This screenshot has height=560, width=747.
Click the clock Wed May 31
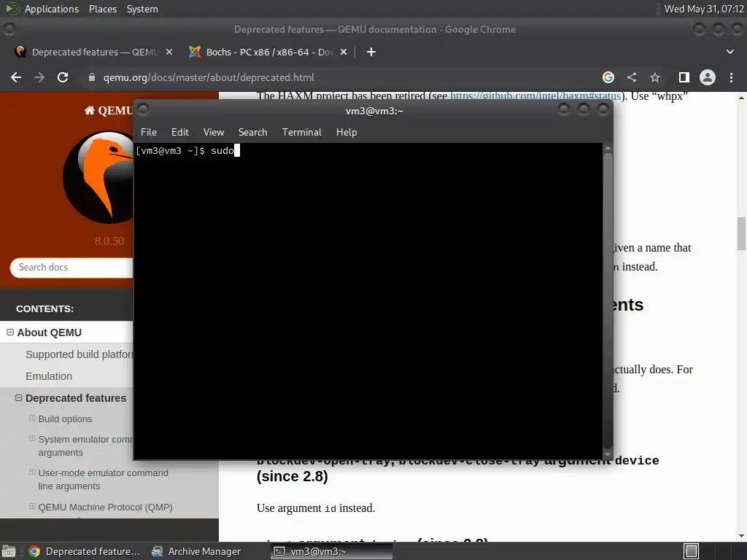[704, 9]
